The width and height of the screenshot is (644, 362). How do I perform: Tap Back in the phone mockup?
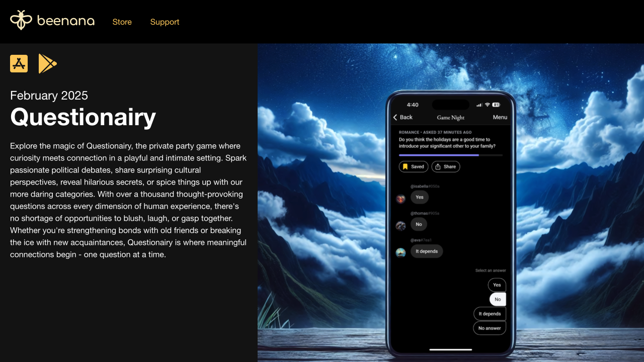coord(403,117)
